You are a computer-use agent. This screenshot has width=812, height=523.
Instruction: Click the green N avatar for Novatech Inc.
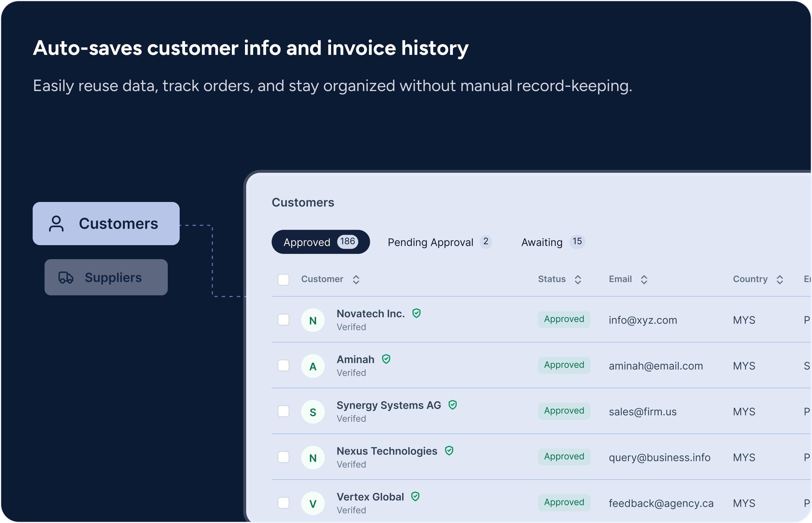313,320
